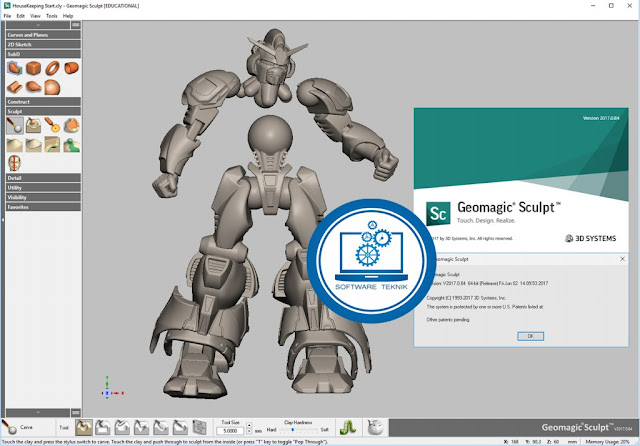Select the green blob tug Sculpt tool
The image size is (640, 446).
click(71, 145)
